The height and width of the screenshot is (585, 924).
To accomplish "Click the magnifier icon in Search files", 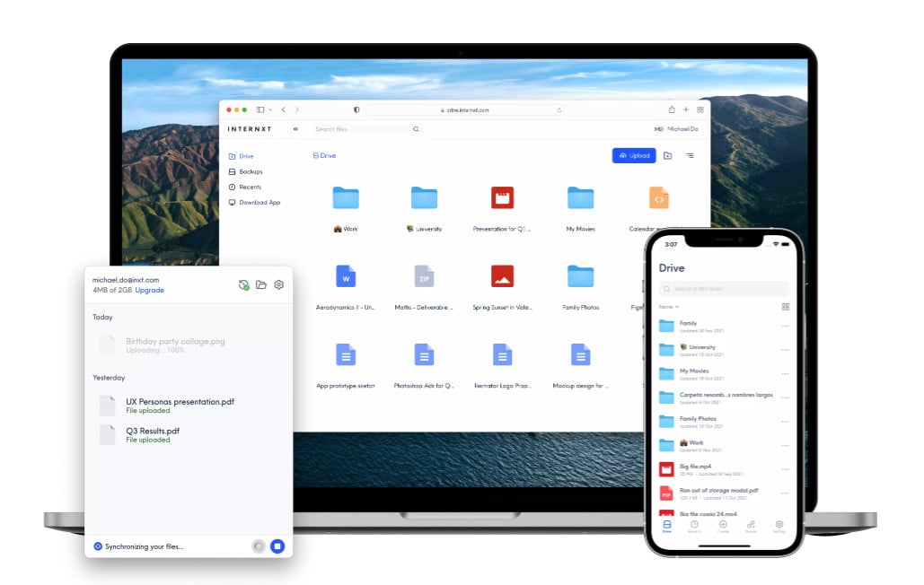I will [x=416, y=129].
